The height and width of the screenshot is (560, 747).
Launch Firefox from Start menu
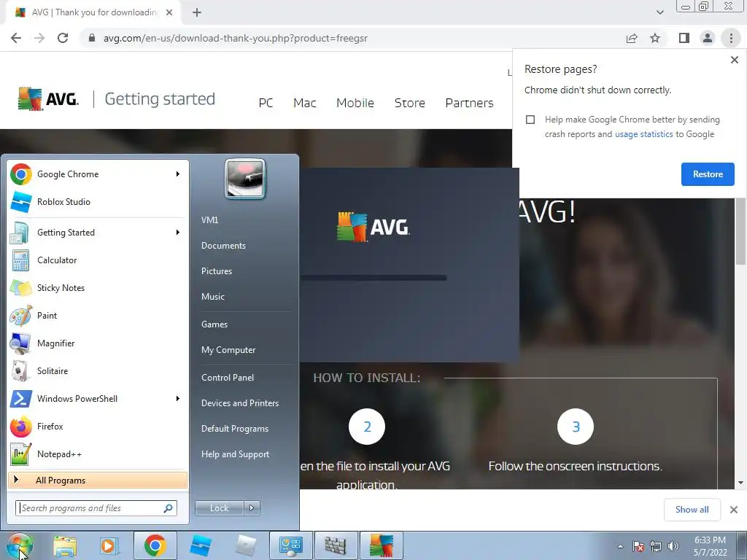pos(98,426)
